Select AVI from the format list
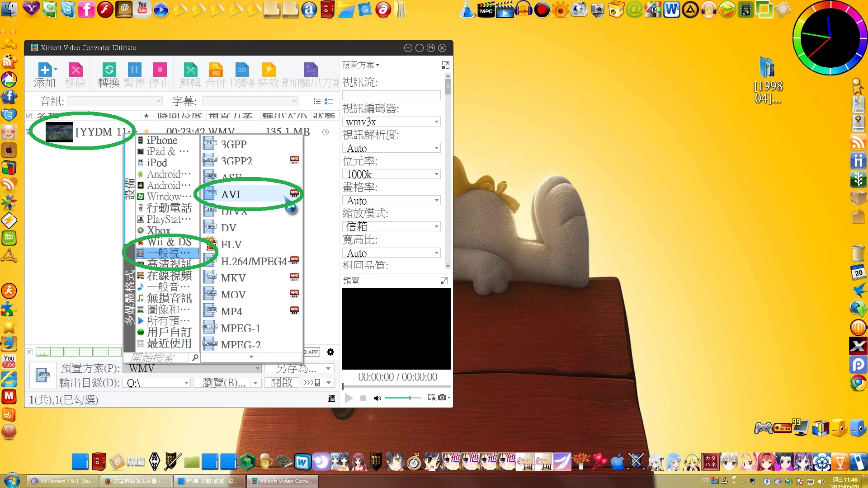The height and width of the screenshot is (488, 868). coord(231,194)
